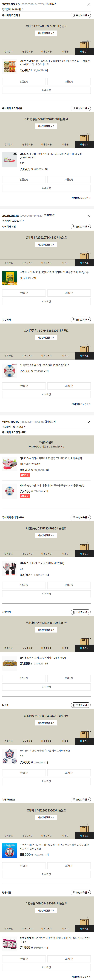This screenshot has height=980, width=94.
Task: Select 결제완료 step in 주식회사 트라이씨클 tracker
Action: tap(8, 145)
